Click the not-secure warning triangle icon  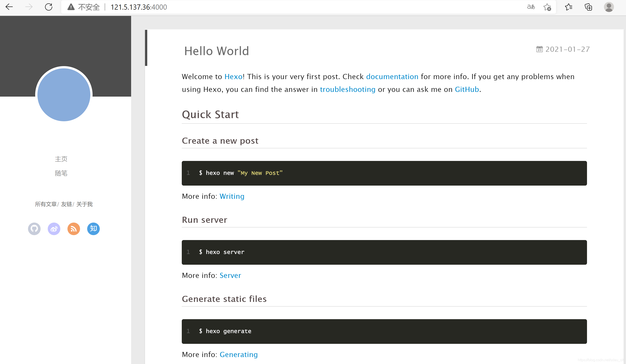[x=71, y=7]
